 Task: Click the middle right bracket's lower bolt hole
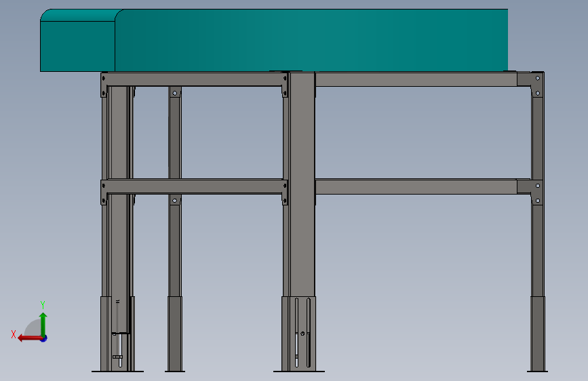(538, 201)
